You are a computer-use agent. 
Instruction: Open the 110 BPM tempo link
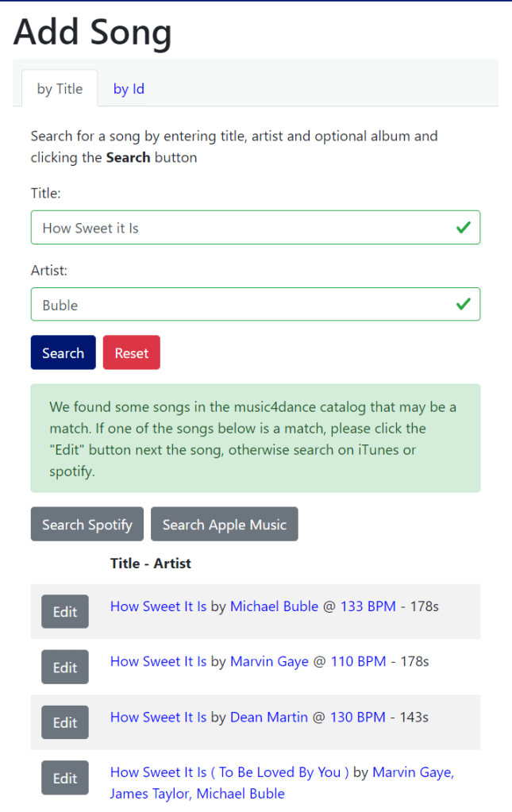359,662
